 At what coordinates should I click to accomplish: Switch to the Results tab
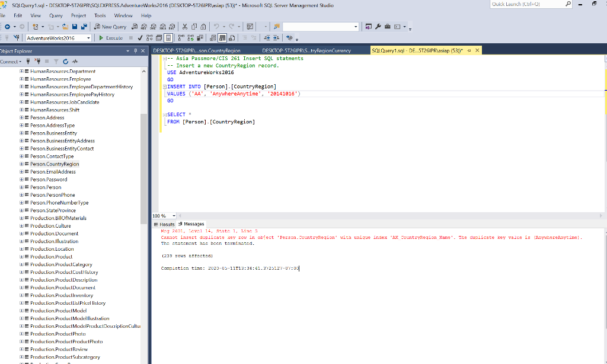pos(164,224)
